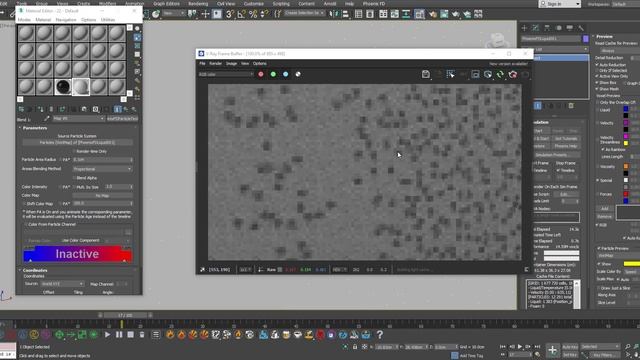Toggle the Particle Preview checkbox
This screenshot has width=640, height=360.
tap(599, 248)
